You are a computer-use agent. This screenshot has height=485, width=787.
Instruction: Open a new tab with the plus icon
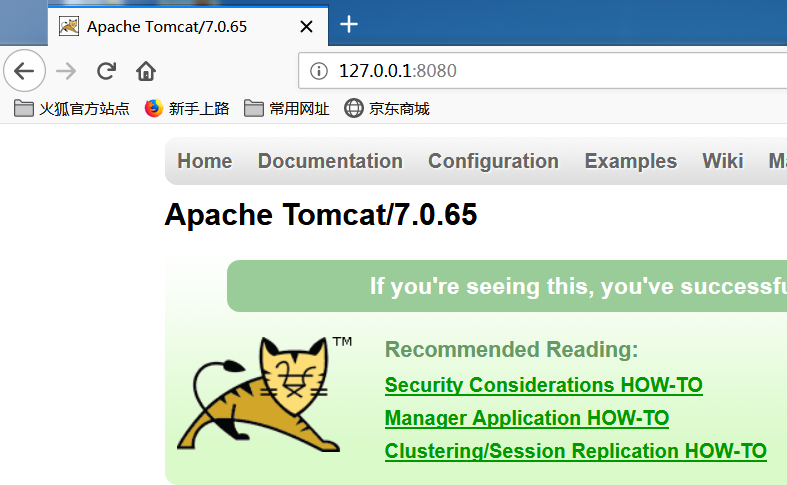(x=349, y=24)
